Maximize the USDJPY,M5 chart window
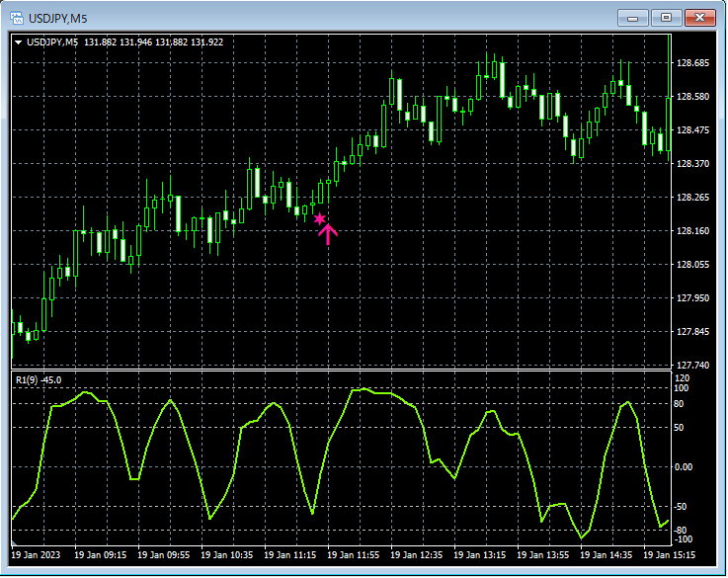The width and height of the screenshot is (728, 578). (666, 17)
